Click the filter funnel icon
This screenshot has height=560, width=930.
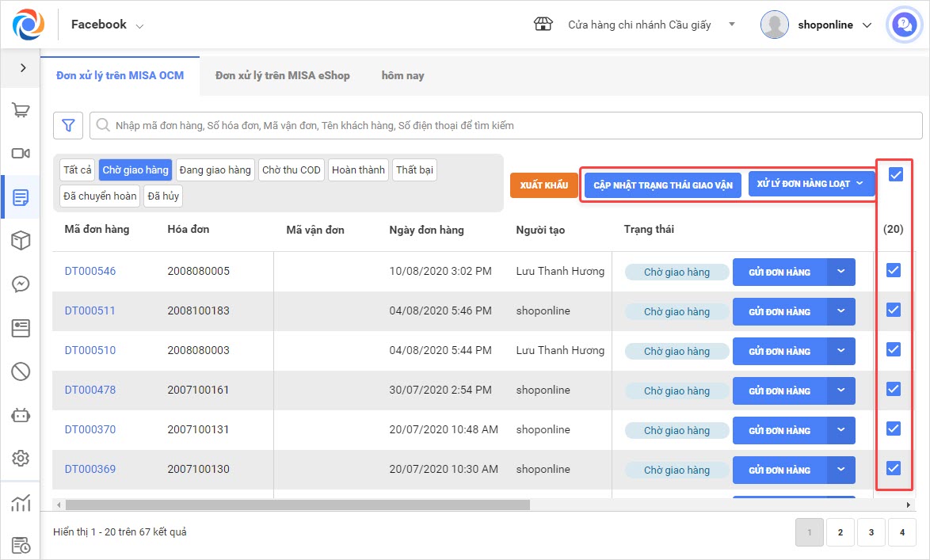click(x=68, y=125)
